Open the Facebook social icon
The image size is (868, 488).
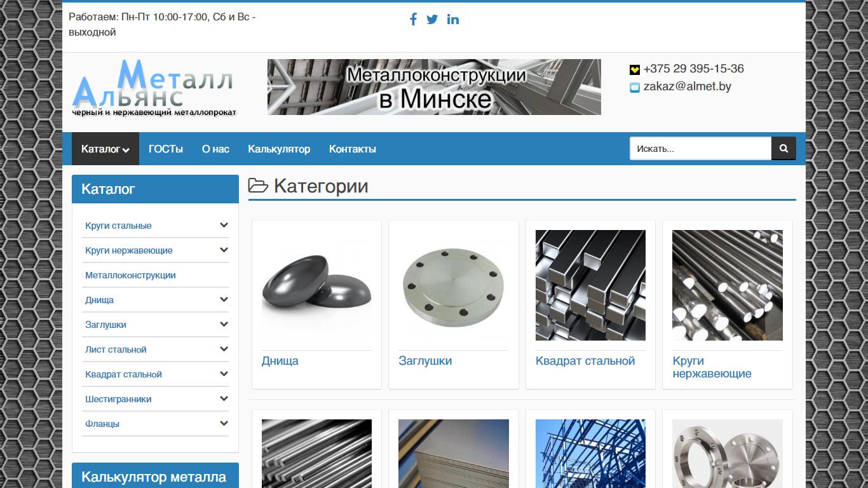click(413, 19)
